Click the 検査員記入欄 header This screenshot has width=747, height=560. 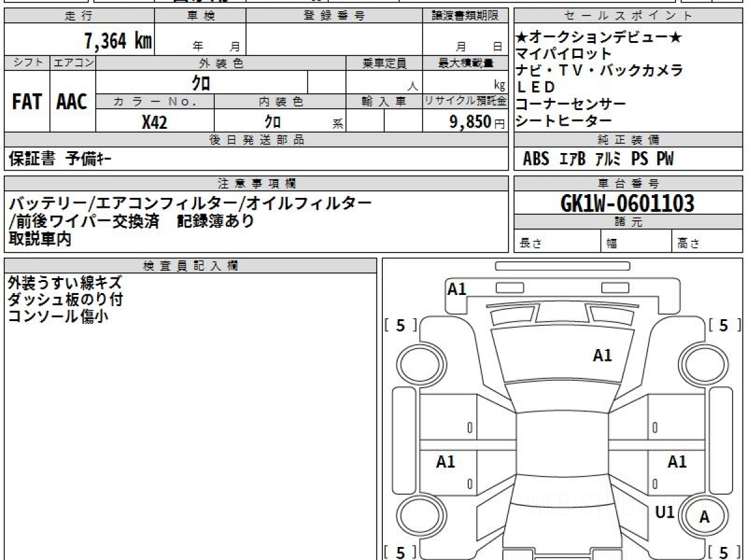(190, 266)
